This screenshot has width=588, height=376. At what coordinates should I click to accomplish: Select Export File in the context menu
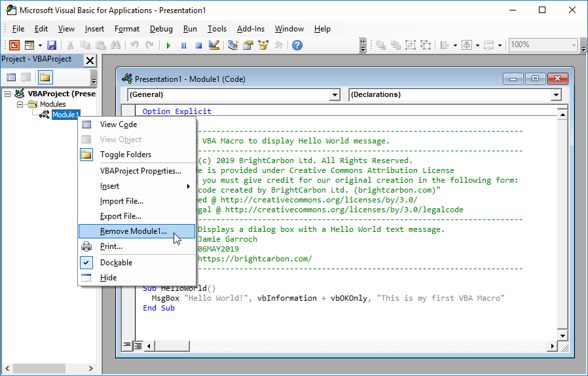(120, 216)
